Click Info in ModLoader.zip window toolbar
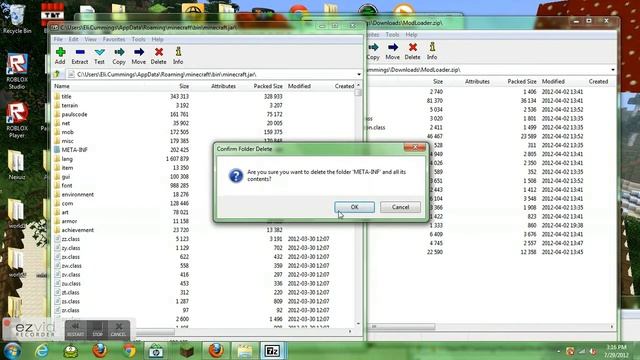 point(432,51)
